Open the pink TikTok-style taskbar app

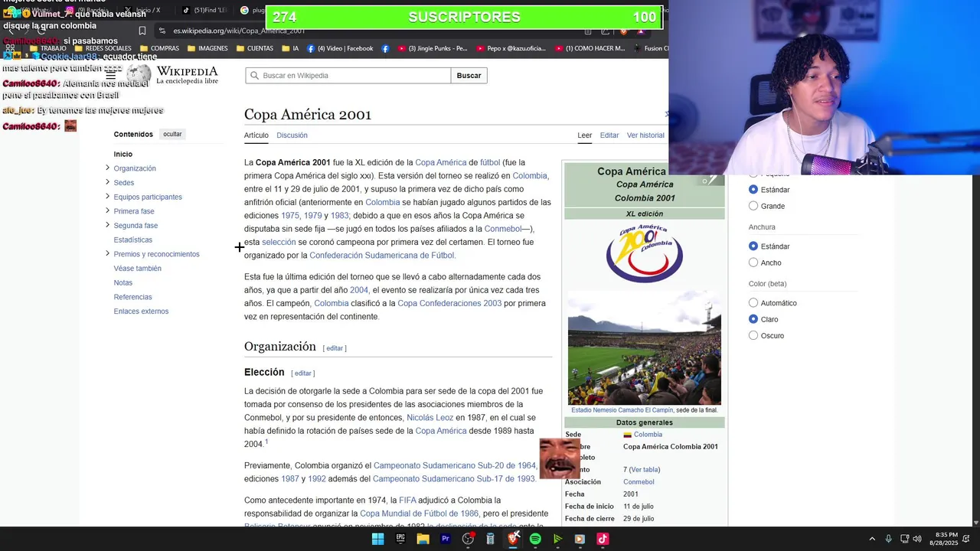603,539
